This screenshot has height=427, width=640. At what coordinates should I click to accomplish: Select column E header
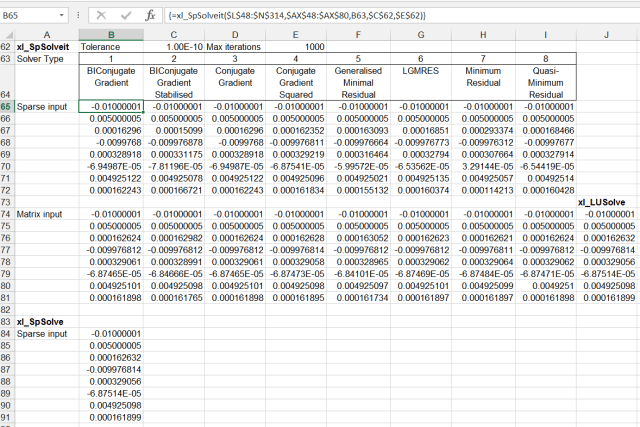[x=296, y=35]
